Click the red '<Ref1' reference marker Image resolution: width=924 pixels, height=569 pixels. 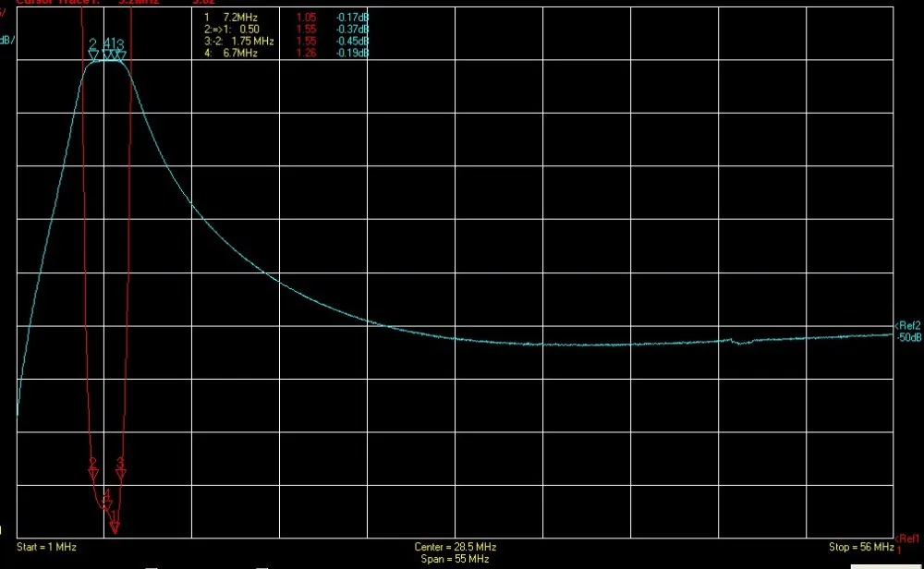907,539
